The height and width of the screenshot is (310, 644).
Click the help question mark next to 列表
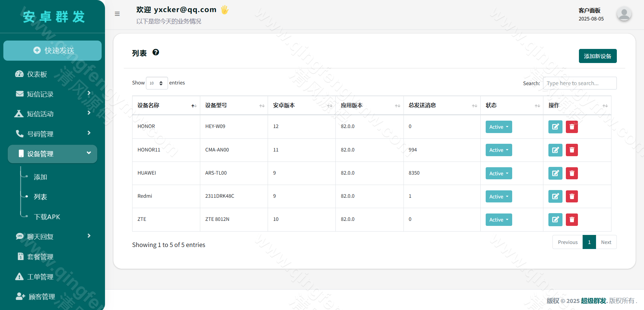tap(156, 52)
